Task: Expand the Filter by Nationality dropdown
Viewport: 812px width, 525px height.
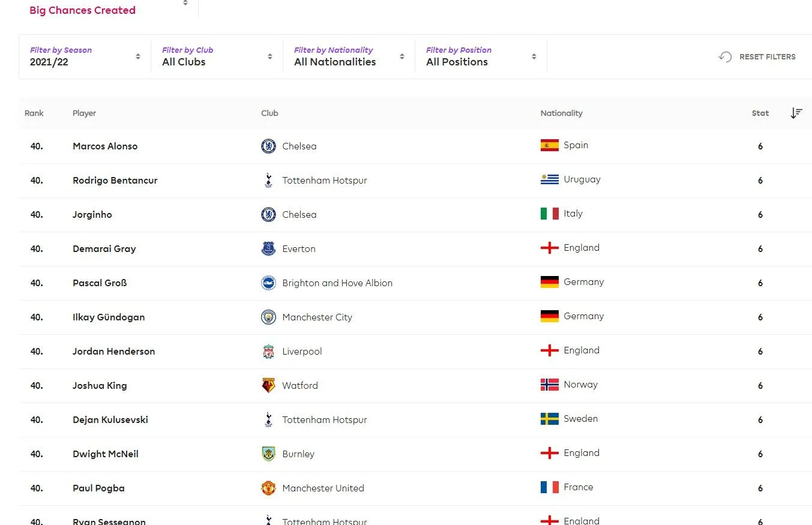Action: coord(349,56)
